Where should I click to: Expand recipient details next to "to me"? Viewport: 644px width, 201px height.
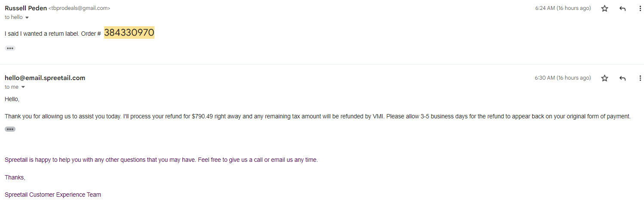[x=23, y=87]
